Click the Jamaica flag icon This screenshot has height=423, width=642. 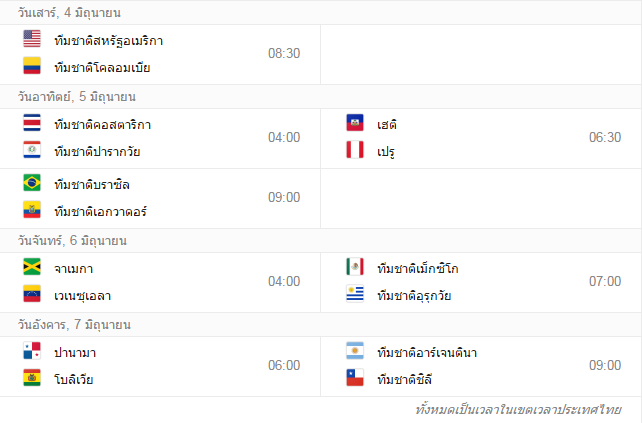pos(31,268)
